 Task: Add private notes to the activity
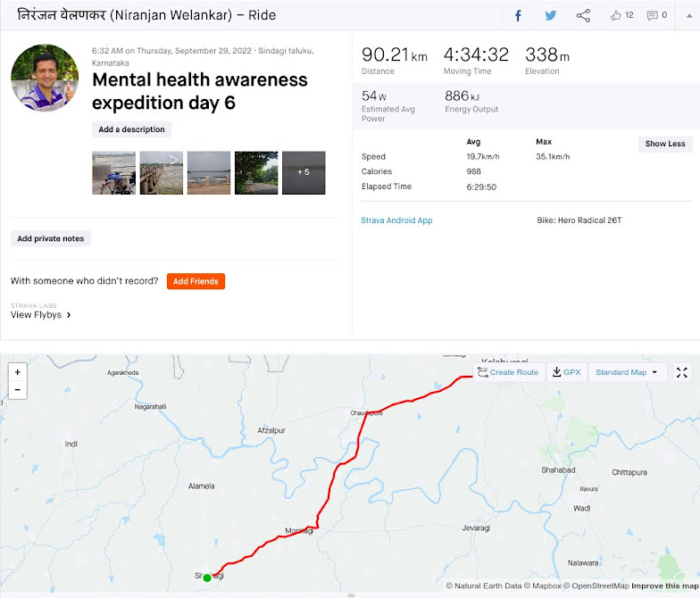pos(50,238)
